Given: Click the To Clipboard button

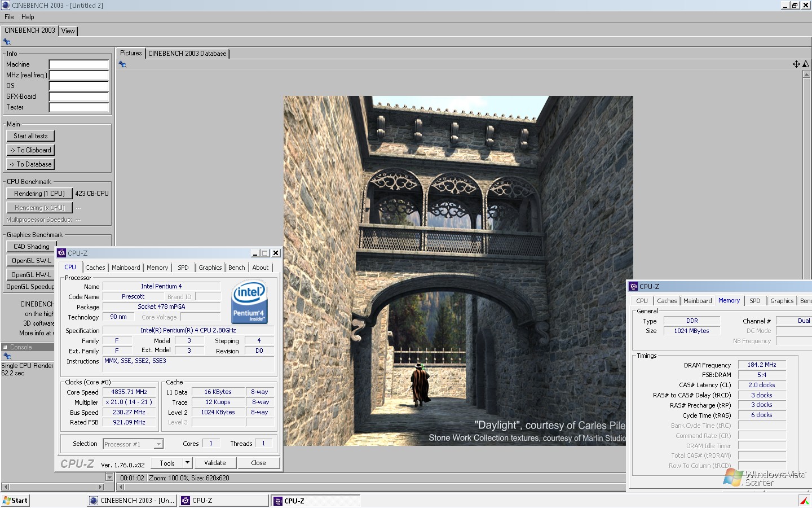Looking at the screenshot, I should [x=30, y=150].
